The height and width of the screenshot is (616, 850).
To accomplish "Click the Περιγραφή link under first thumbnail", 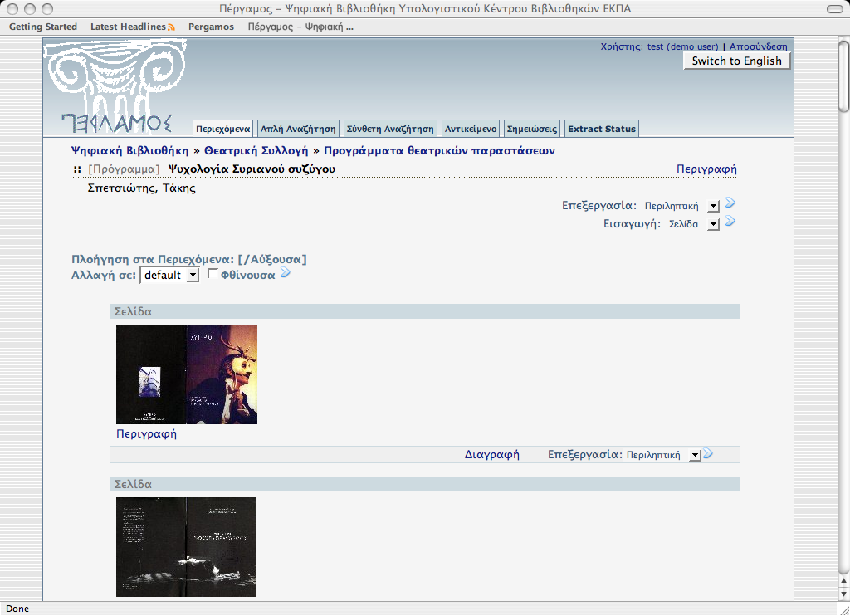I will pos(146,434).
